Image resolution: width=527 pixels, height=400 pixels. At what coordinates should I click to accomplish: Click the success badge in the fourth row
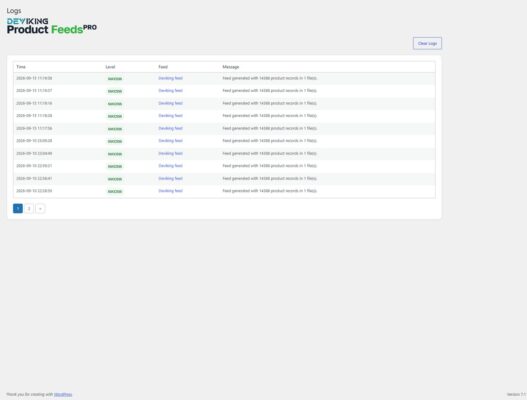[x=115, y=116]
